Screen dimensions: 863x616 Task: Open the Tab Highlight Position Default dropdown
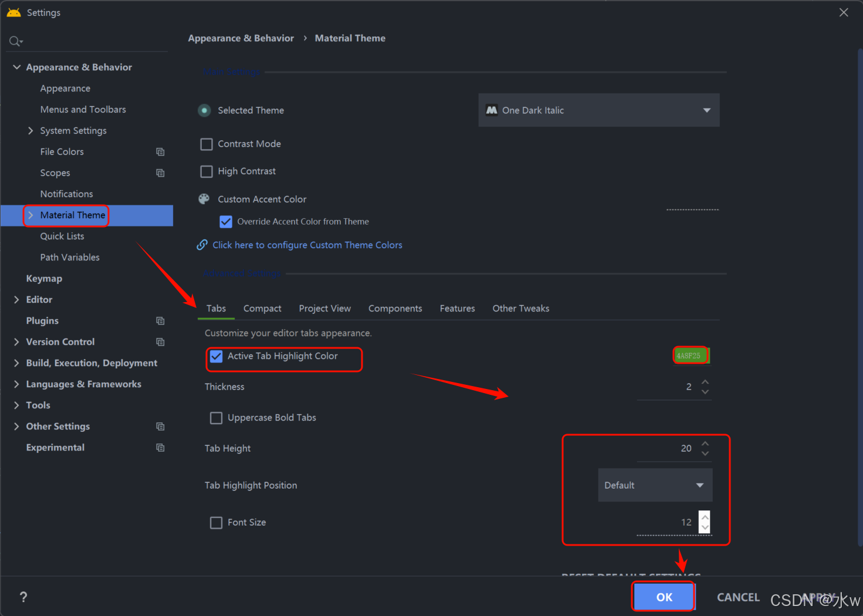point(655,485)
